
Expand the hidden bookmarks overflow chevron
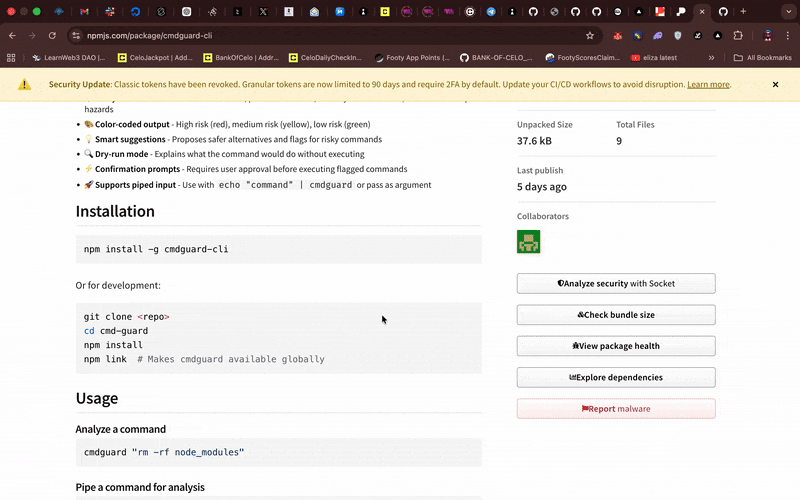711,58
